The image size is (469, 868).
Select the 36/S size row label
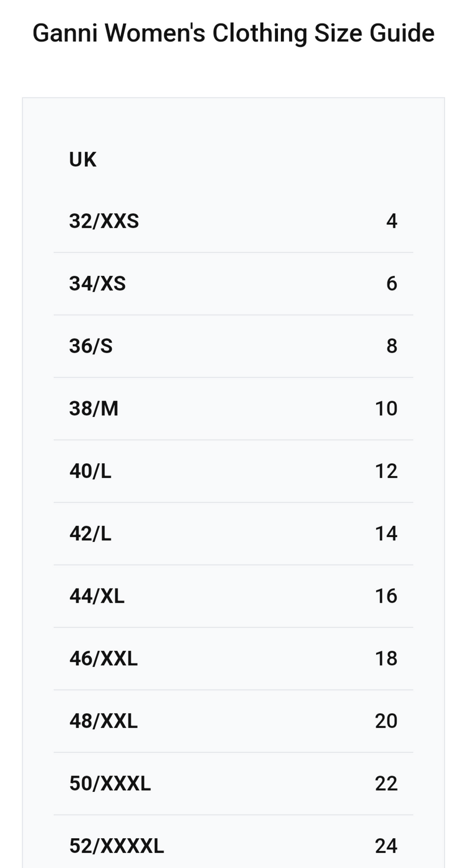pyautogui.click(x=91, y=346)
